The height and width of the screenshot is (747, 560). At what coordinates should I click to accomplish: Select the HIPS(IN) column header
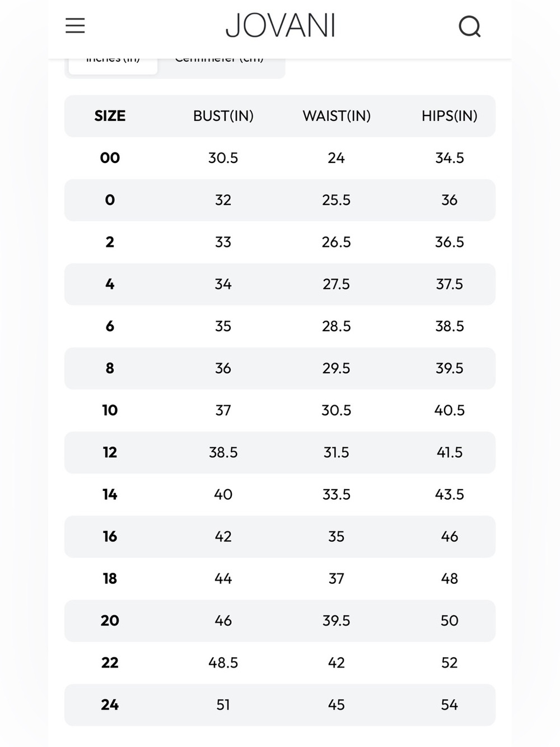[x=450, y=116]
